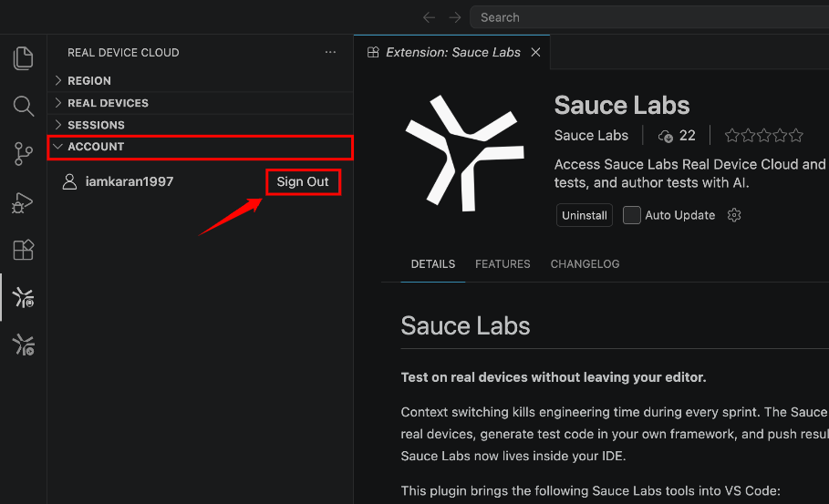Click the install count download icon

pos(665,137)
